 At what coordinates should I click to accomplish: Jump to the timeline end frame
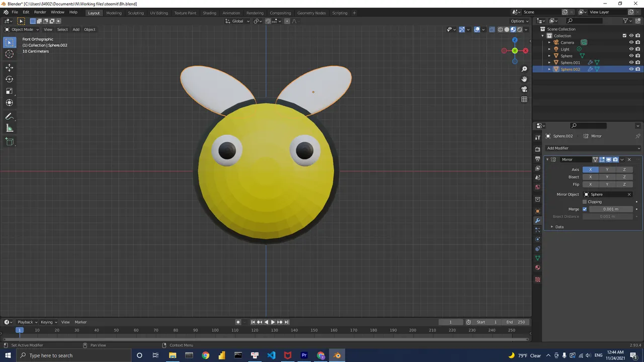coord(287,322)
